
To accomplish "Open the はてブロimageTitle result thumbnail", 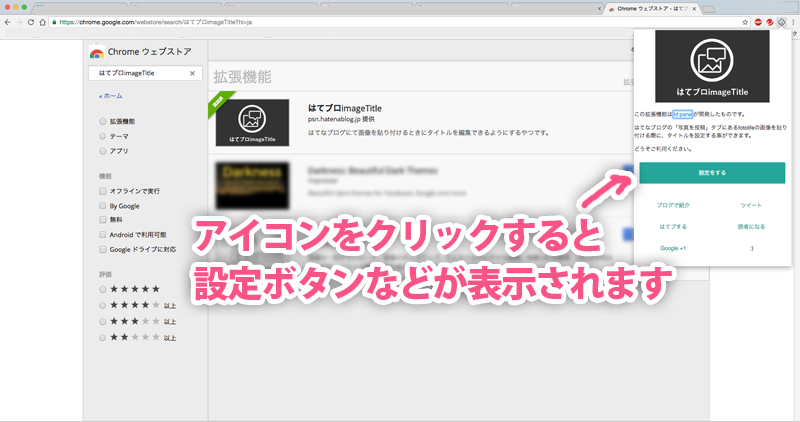I will 253,123.
